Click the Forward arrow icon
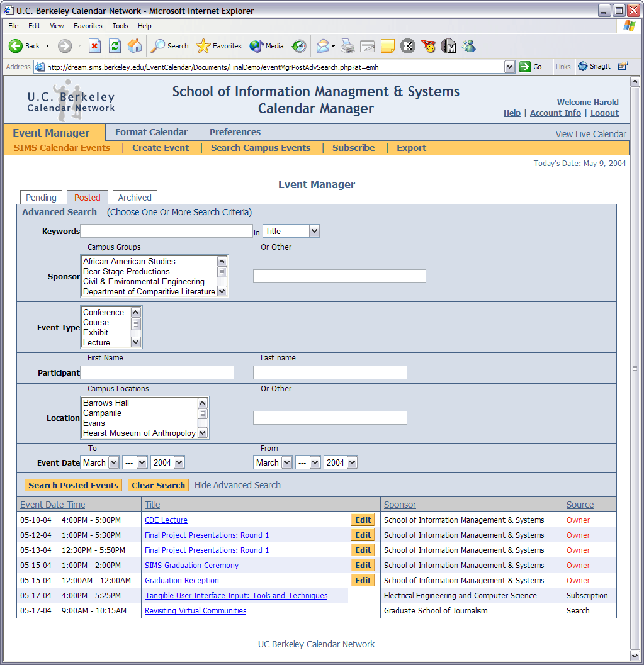The width and height of the screenshot is (644, 665). pos(65,46)
